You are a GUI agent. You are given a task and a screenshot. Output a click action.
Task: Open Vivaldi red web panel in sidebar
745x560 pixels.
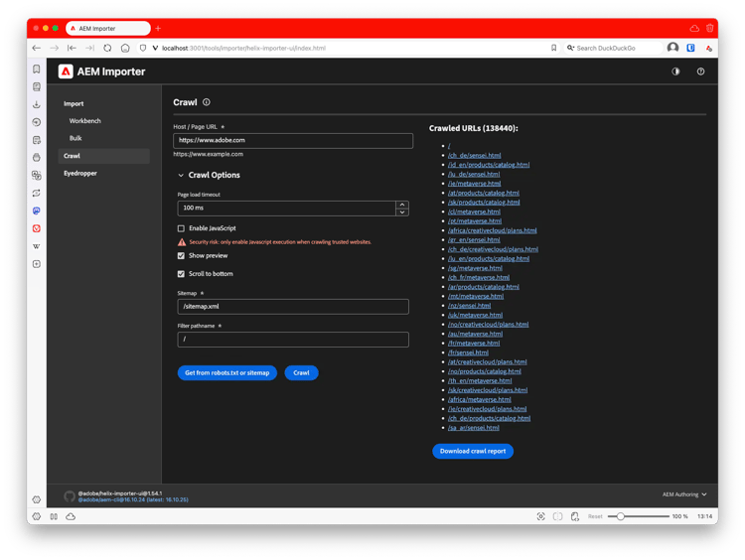[37, 228]
